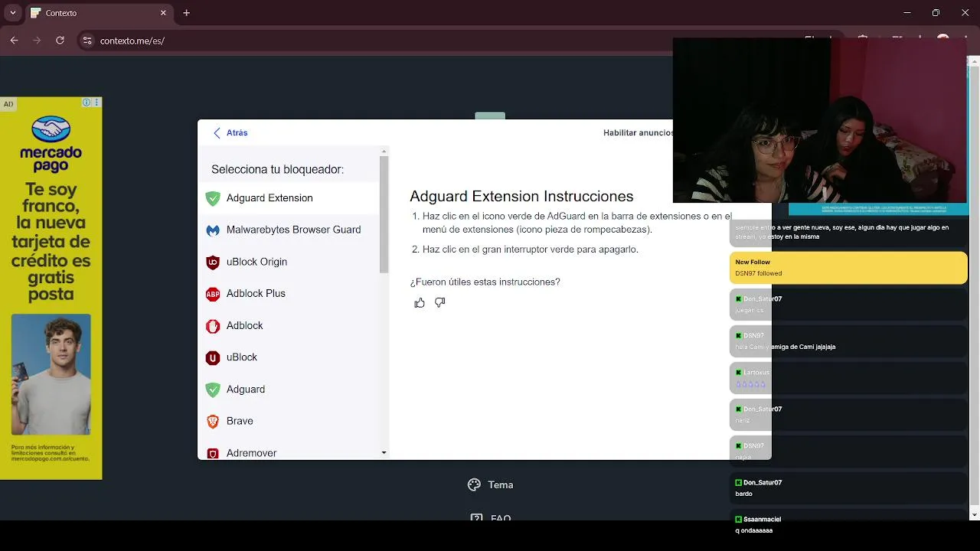
Task: Click the blocker list scroll up arrow
Action: (384, 151)
